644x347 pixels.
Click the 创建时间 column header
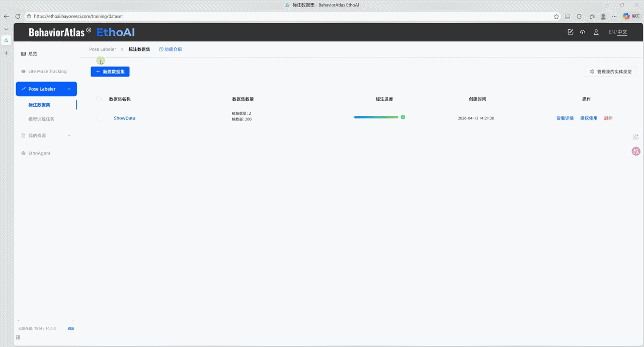coord(477,99)
